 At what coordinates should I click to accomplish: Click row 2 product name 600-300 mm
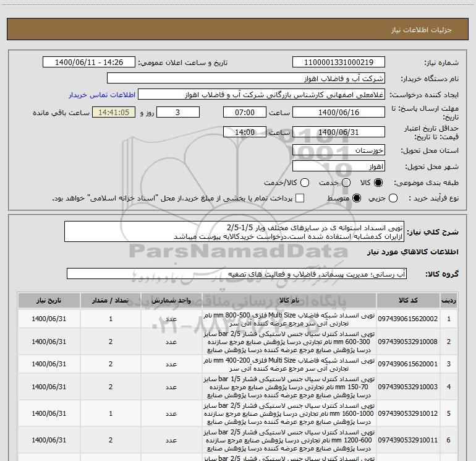pos(289,342)
